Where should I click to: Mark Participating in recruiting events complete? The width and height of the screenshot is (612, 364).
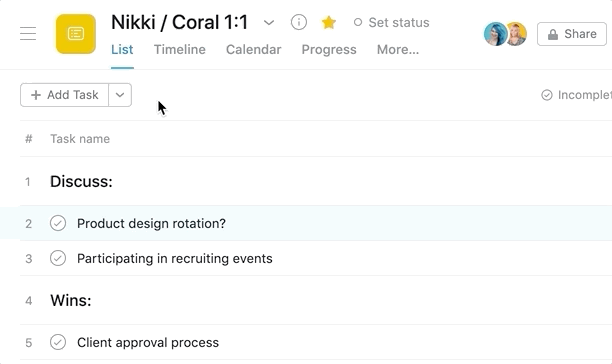[x=58, y=258]
